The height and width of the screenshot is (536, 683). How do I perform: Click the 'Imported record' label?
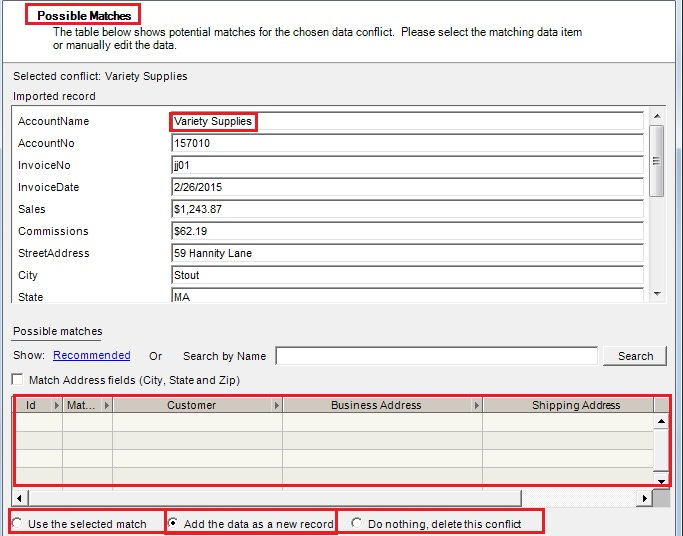pos(54,96)
